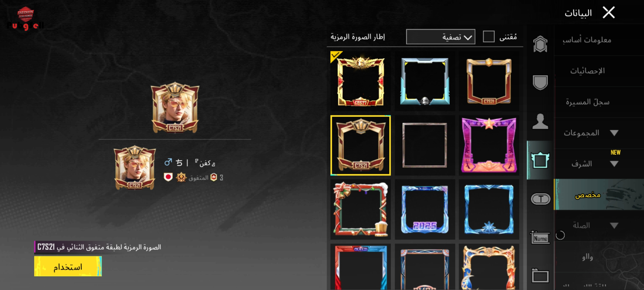
Task: Expand the المجموعات section arrow
Action: point(614,133)
